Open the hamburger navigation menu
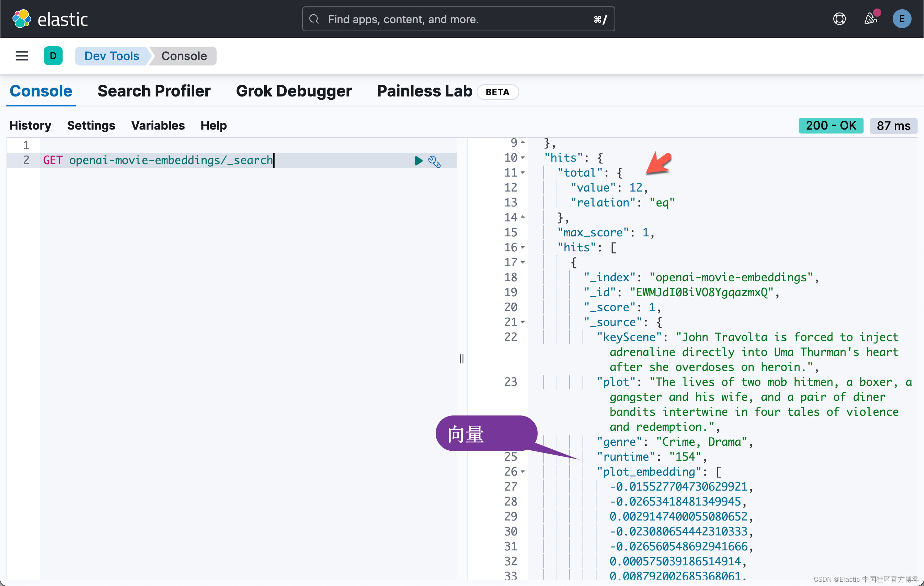 [21, 56]
